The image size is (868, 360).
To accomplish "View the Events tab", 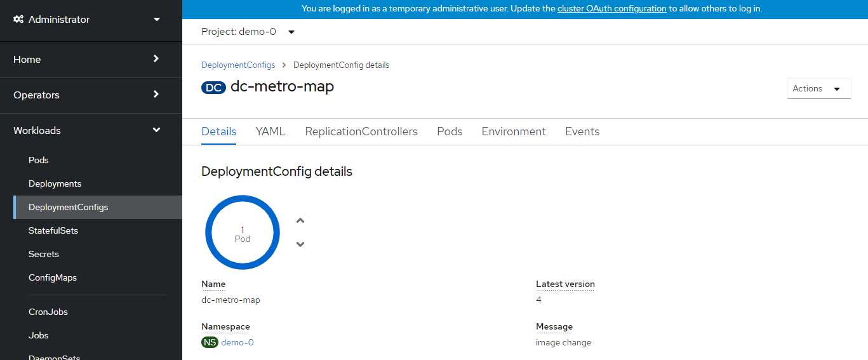I will [582, 131].
